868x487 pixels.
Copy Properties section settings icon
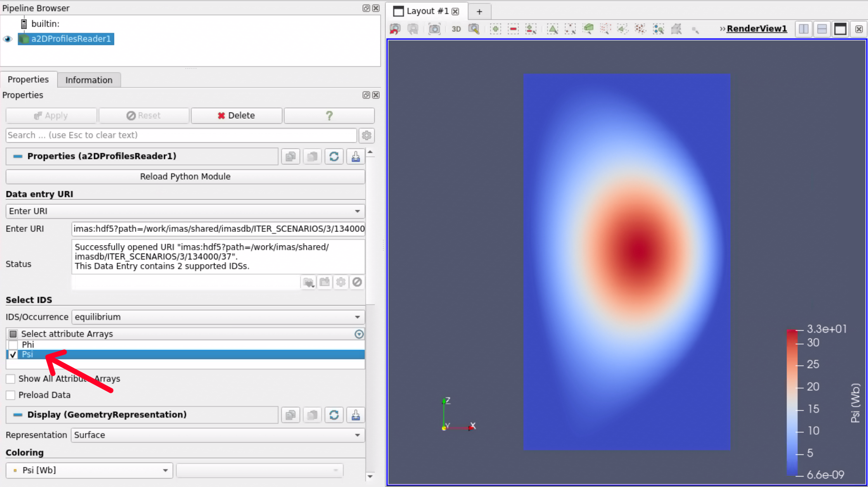coord(290,156)
